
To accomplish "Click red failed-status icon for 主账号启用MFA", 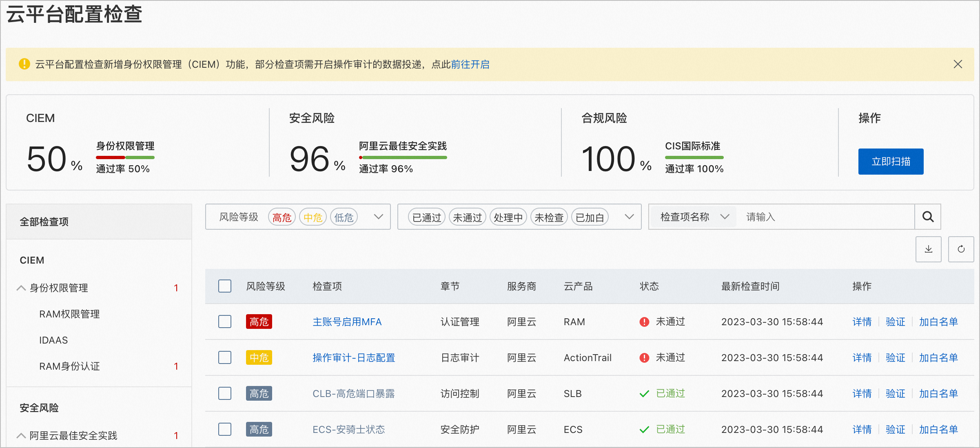I will (644, 322).
